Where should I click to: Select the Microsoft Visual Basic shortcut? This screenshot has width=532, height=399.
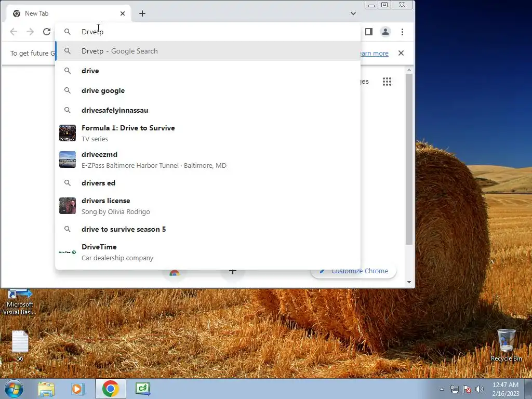pyautogui.click(x=20, y=302)
